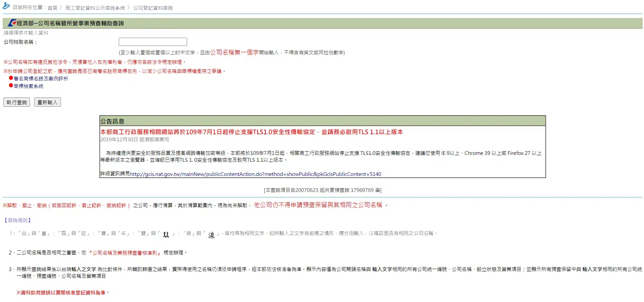This screenshot has height=302, width=644.
Task: Open the 首頁 breadcrumb link
Action: [x=52, y=8]
